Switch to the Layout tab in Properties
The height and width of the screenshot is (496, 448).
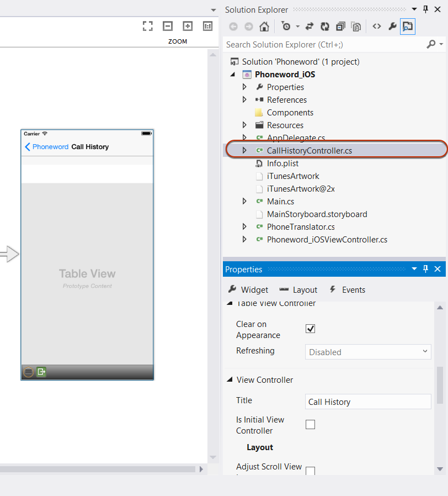click(298, 290)
